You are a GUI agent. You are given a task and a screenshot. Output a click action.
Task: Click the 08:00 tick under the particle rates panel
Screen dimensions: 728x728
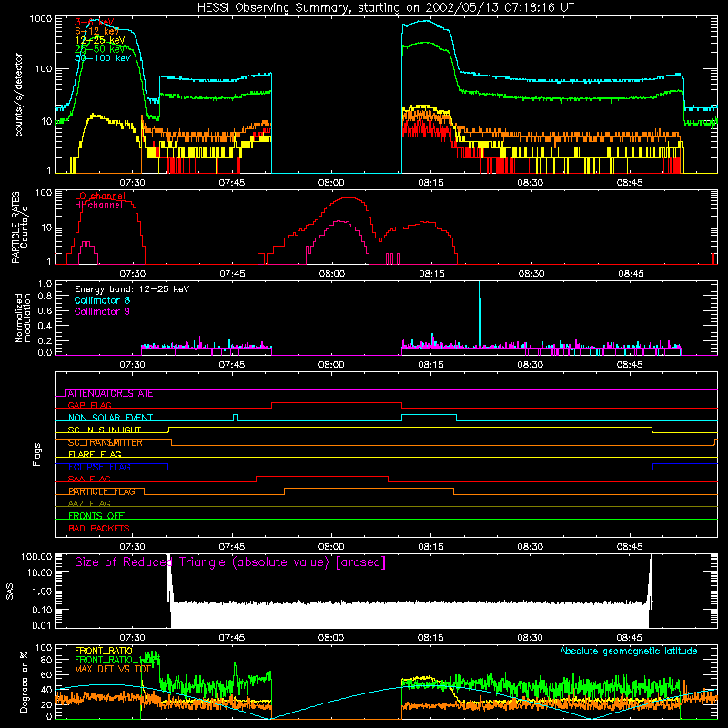(x=331, y=274)
